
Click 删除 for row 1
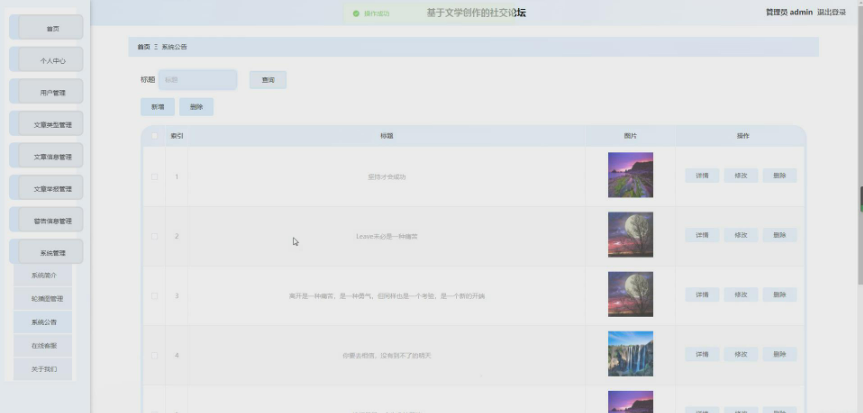point(779,176)
